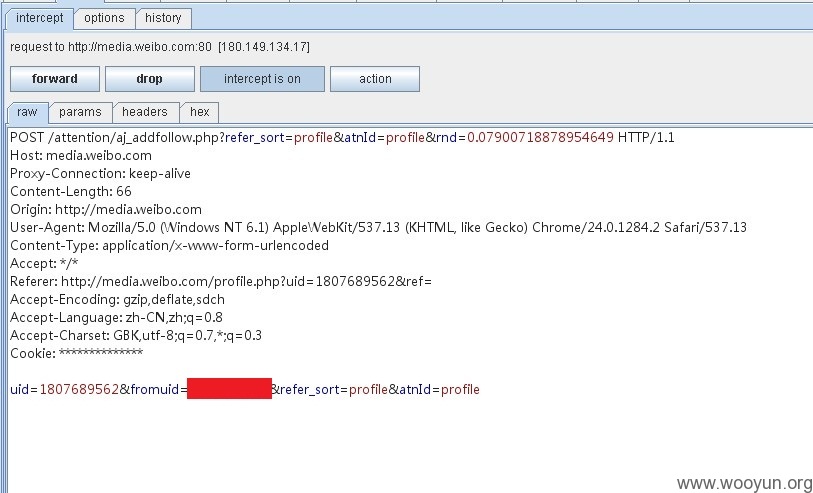Click the Origin header line

[106, 209]
